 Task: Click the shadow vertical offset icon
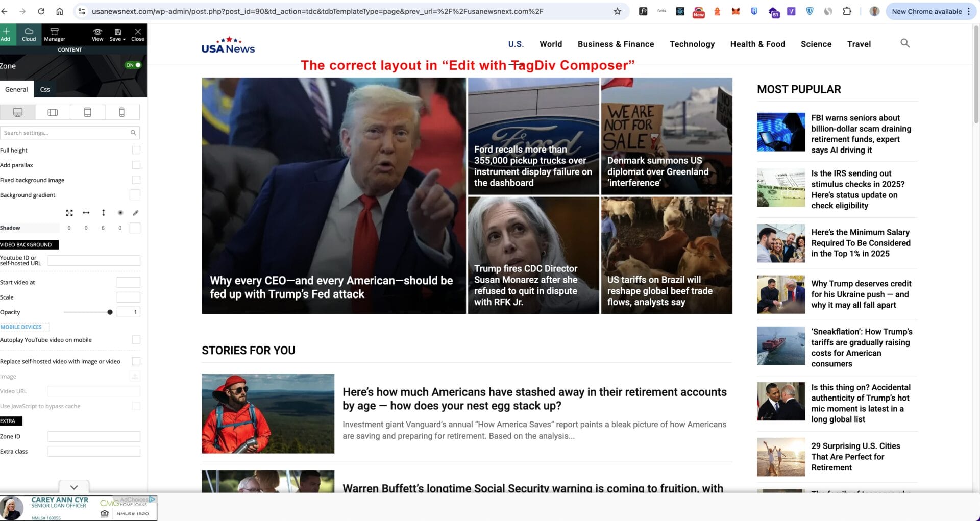(x=103, y=213)
